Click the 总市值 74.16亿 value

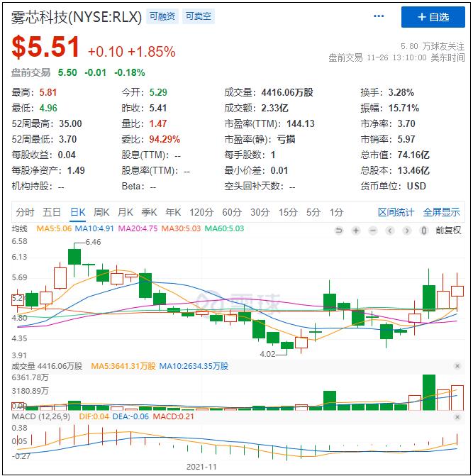[x=413, y=155]
